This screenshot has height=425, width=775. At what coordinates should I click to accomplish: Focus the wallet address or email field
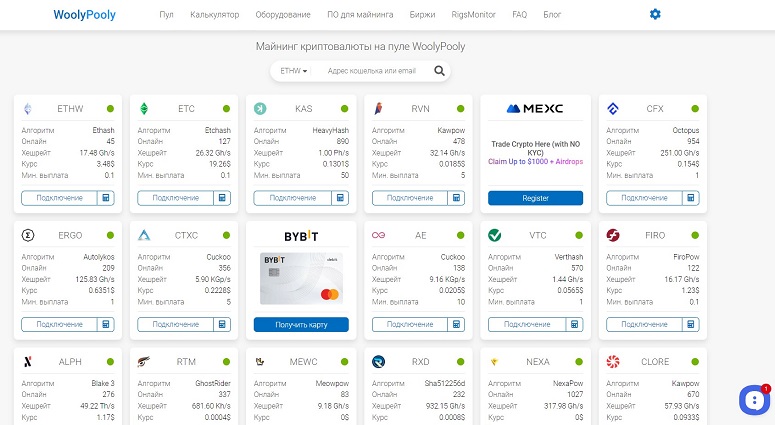372,71
